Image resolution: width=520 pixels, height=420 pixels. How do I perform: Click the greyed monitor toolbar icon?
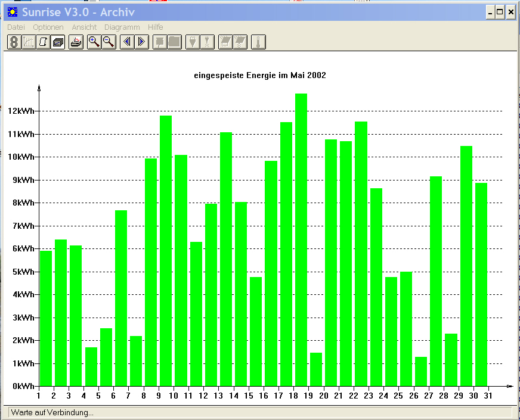pyautogui.click(x=160, y=42)
